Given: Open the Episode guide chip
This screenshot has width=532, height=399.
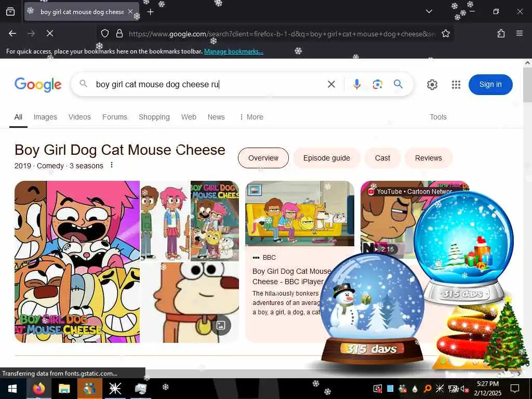Looking at the screenshot, I should tap(326, 158).
